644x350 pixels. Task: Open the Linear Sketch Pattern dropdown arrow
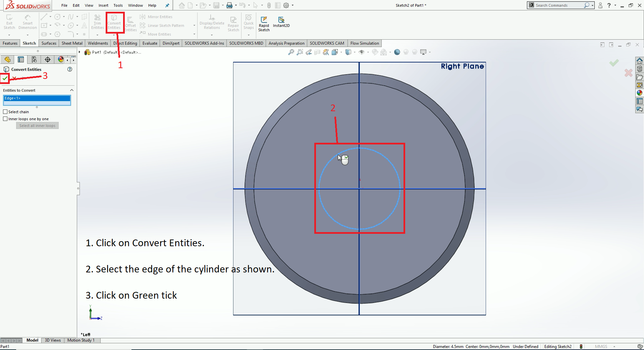pyautogui.click(x=194, y=26)
